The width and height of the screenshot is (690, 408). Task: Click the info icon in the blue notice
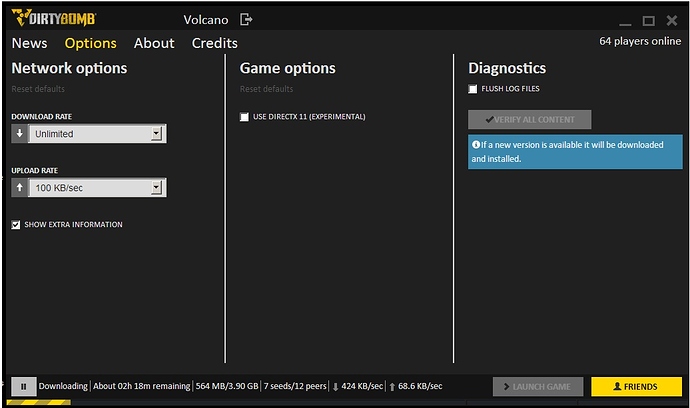(476, 145)
